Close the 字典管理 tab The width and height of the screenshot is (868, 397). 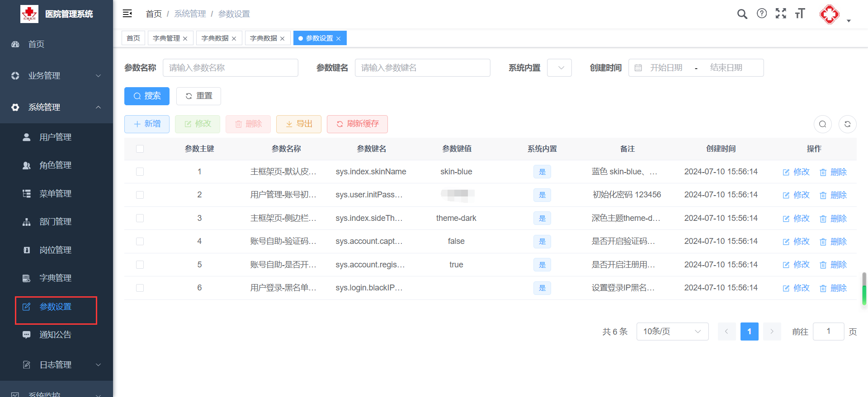pyautogui.click(x=185, y=39)
